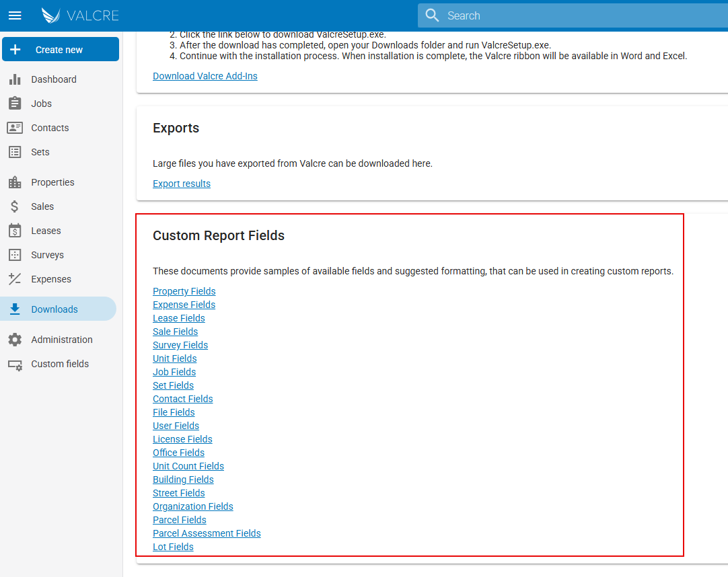Open Office Fields link

point(179,453)
